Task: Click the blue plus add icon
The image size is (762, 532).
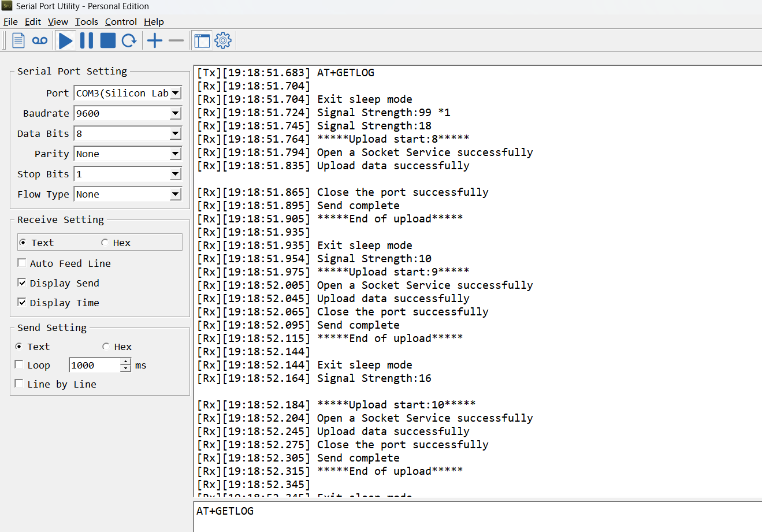Action: coord(155,40)
